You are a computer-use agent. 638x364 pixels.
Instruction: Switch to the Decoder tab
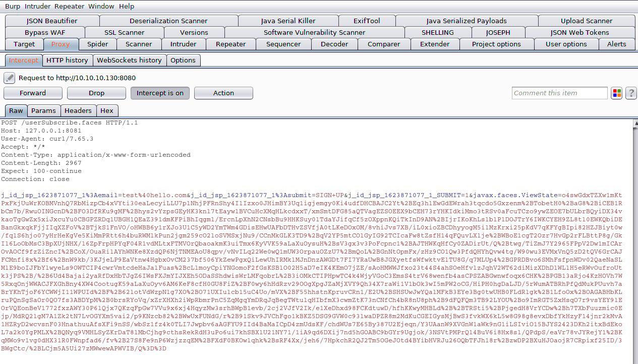pos(334,44)
